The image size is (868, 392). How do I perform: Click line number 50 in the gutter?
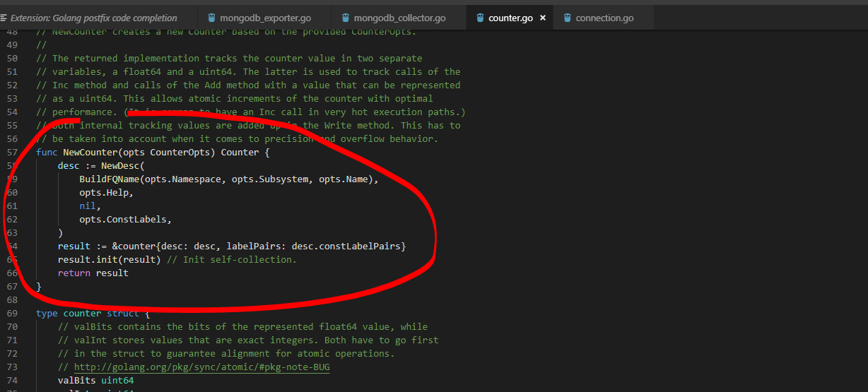pyautogui.click(x=12, y=58)
